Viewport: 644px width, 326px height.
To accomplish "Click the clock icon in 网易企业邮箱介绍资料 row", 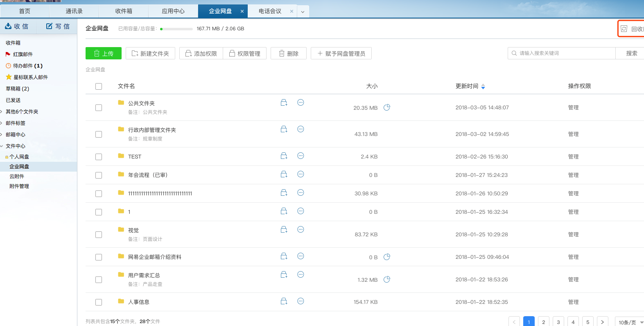I will pos(387,257).
